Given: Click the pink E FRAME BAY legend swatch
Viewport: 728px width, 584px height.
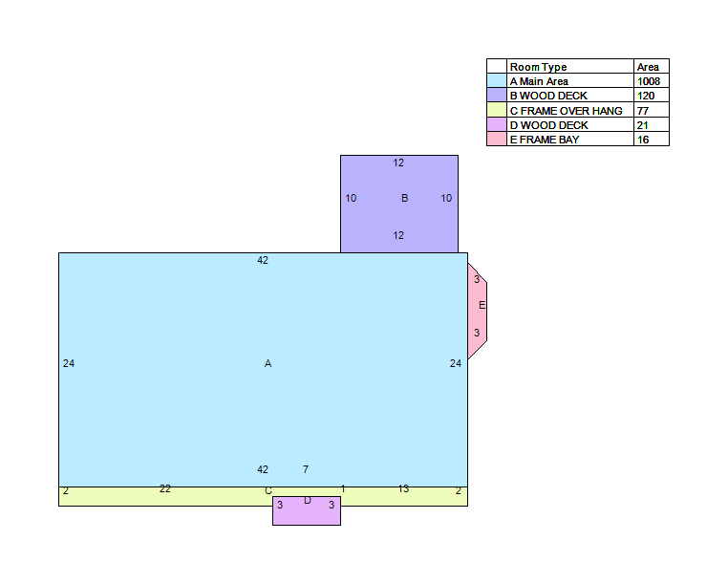Looking at the screenshot, I should 497,139.
